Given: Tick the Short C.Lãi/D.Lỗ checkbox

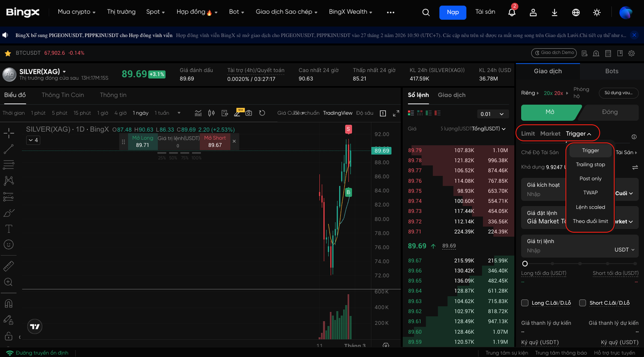Looking at the screenshot, I should 583,303.
